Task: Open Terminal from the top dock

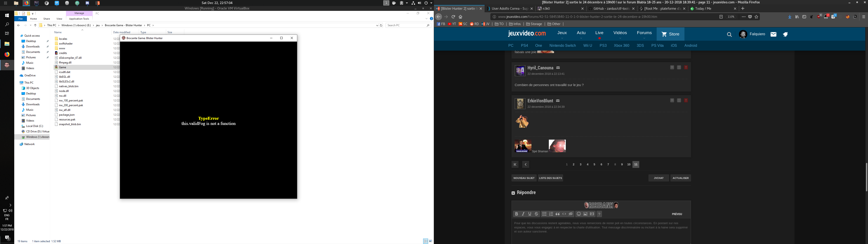Action: (x=36, y=3)
